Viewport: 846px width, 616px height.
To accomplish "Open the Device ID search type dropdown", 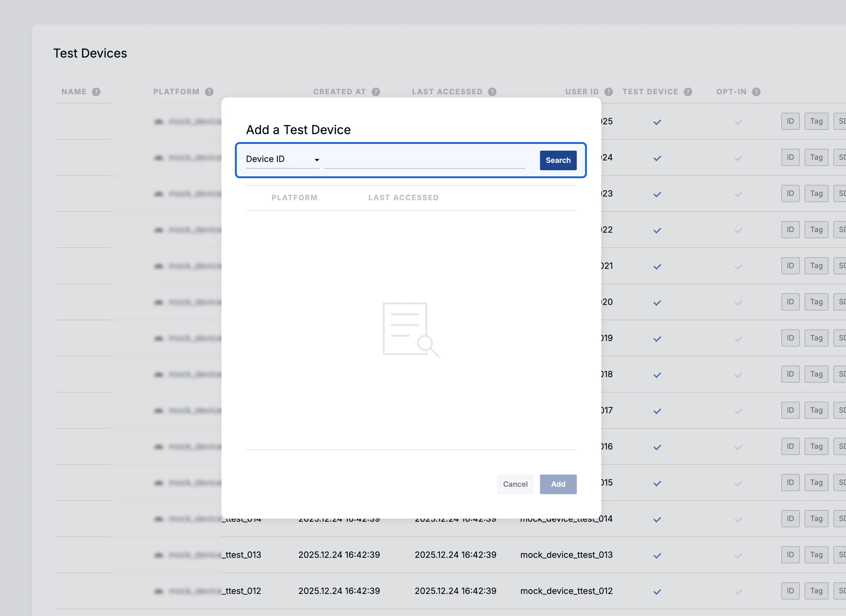I will pyautogui.click(x=282, y=159).
